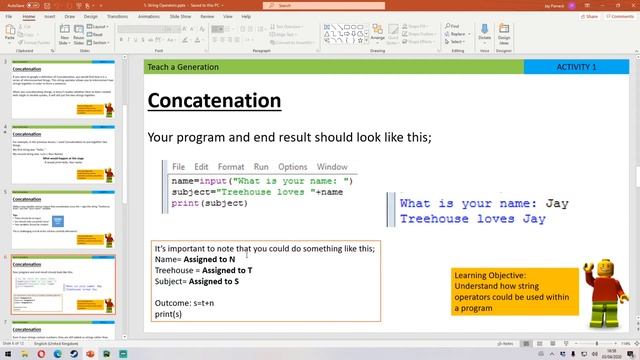Viewport: 640px width, 360px height.
Task: Open the Review tab
Action: 207,16
